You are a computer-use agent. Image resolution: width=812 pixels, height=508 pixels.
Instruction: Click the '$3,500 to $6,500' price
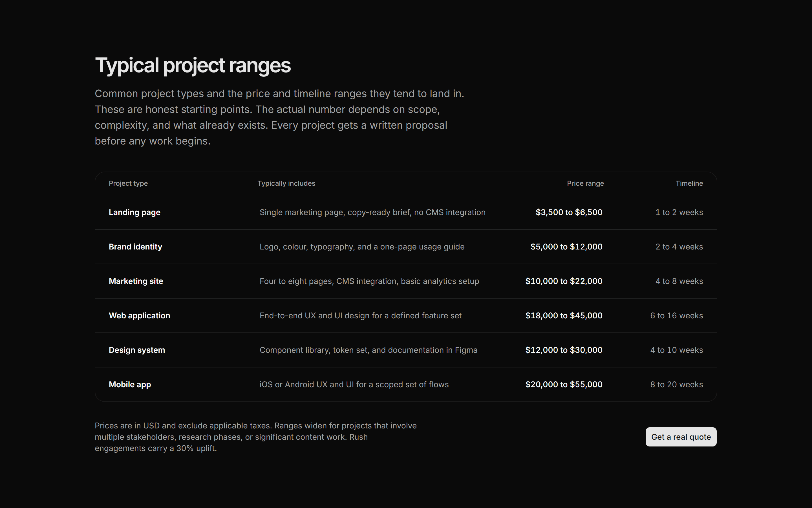coord(569,212)
